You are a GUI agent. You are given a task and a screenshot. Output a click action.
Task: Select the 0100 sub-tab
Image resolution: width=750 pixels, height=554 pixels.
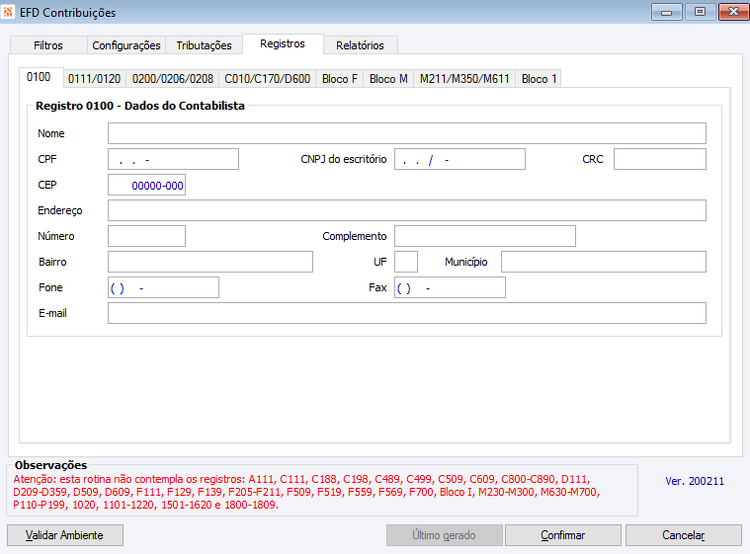39,77
